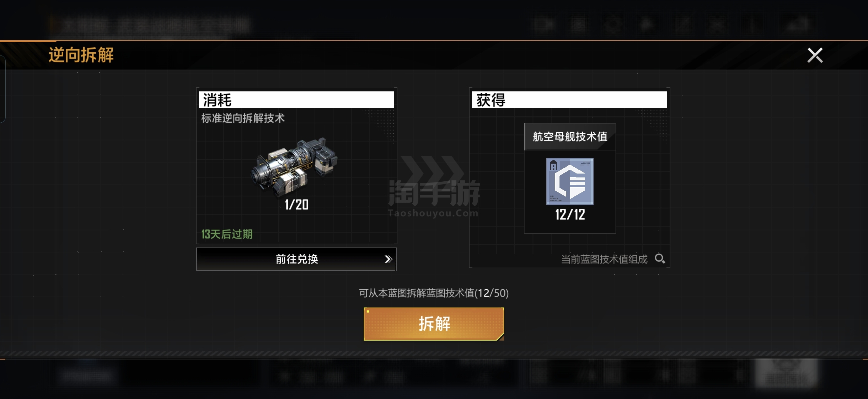
Task: Open the 当前蓝图技术值组成 link
Action: (604, 259)
